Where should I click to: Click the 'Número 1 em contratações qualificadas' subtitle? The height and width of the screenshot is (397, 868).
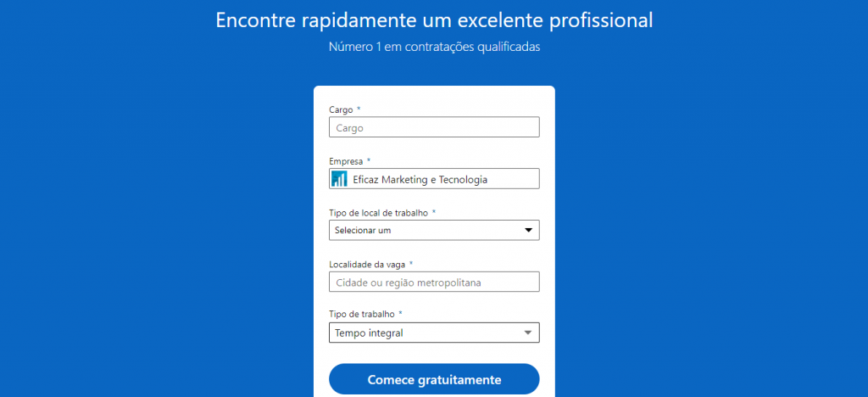coord(434,47)
